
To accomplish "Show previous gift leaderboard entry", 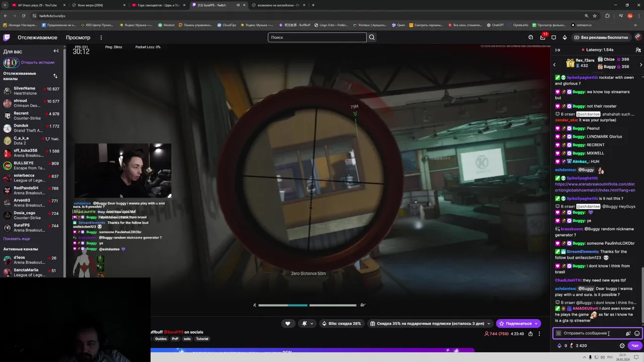I will coord(554,64).
